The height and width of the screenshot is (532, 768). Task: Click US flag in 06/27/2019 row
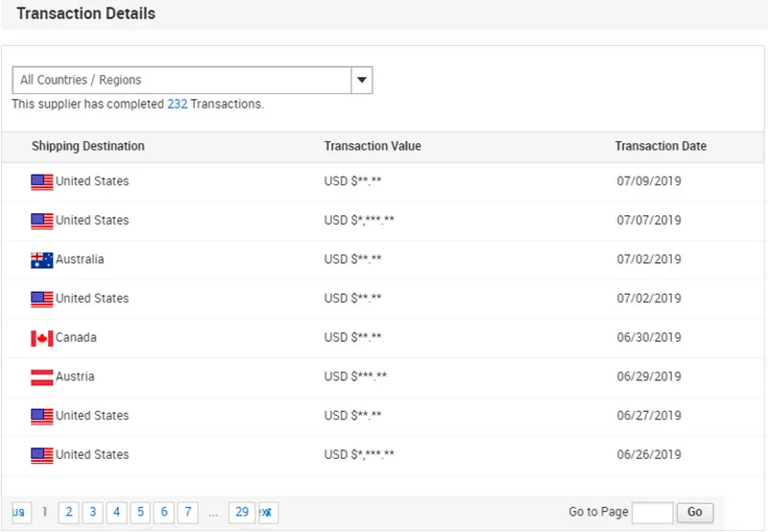pyautogui.click(x=41, y=416)
